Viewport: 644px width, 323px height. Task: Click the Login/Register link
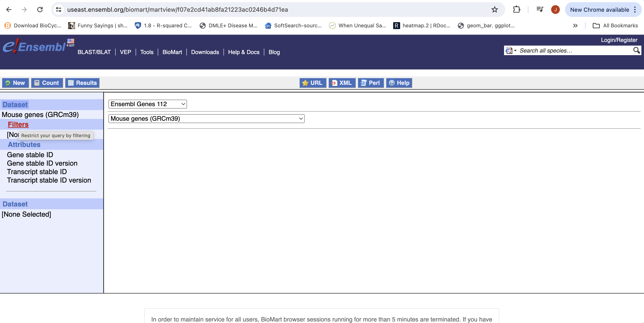[x=619, y=40]
